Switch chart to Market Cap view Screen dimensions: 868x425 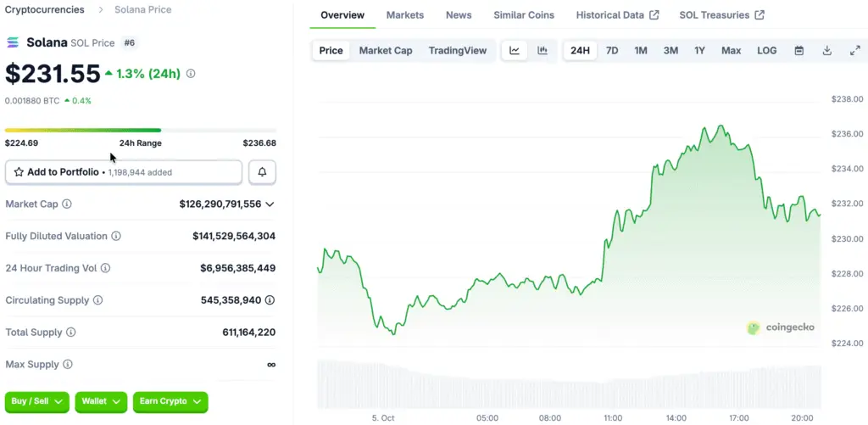[386, 51]
